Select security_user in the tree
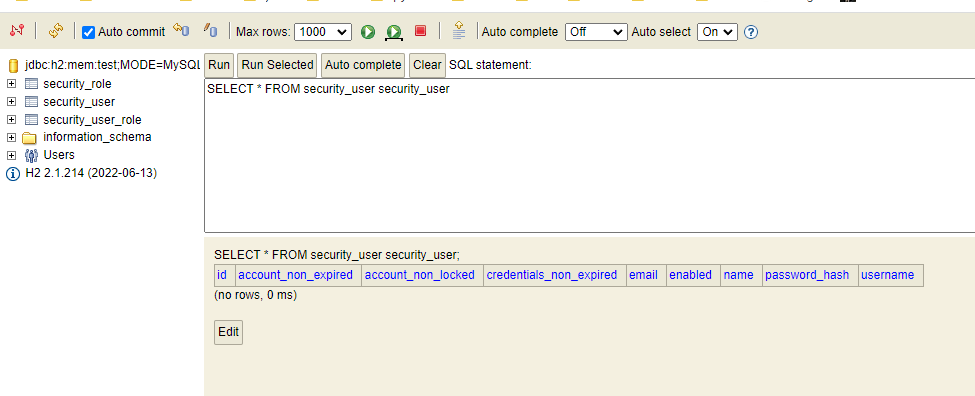Screen dimensions: 975x396 [x=79, y=101]
